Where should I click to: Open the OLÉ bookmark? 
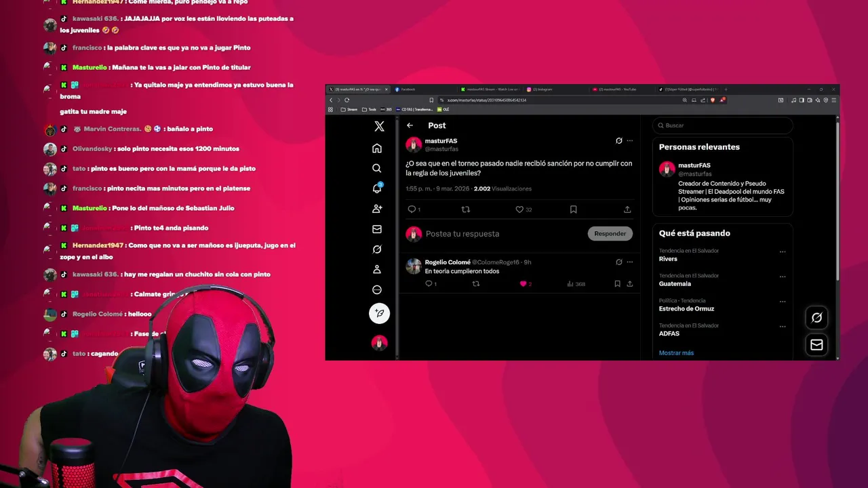[443, 109]
